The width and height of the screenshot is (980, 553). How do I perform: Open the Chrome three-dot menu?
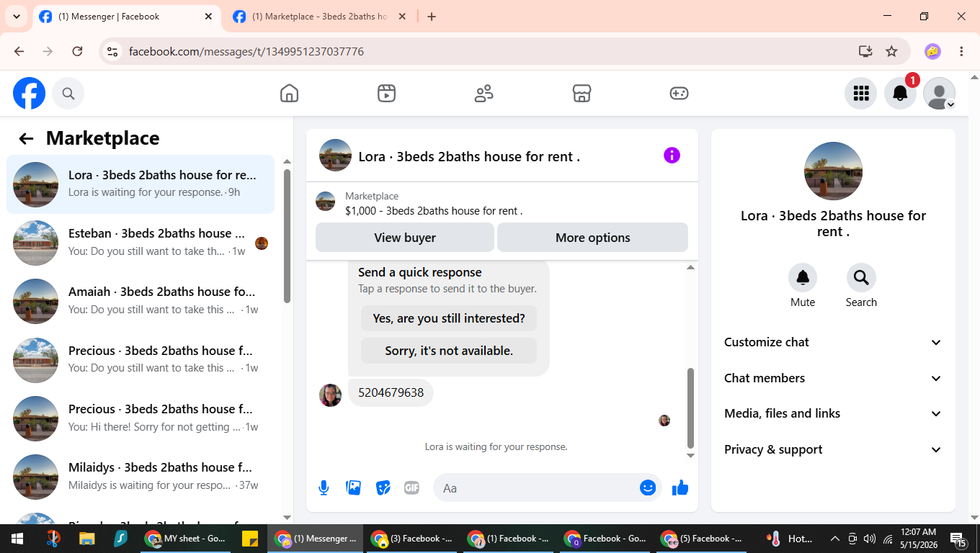[961, 51]
